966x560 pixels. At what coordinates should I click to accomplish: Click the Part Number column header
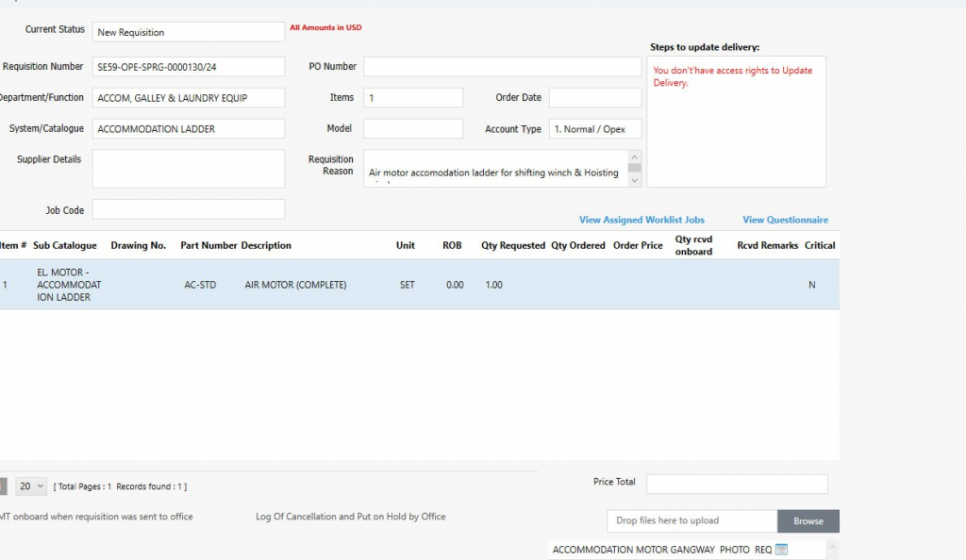click(x=208, y=245)
